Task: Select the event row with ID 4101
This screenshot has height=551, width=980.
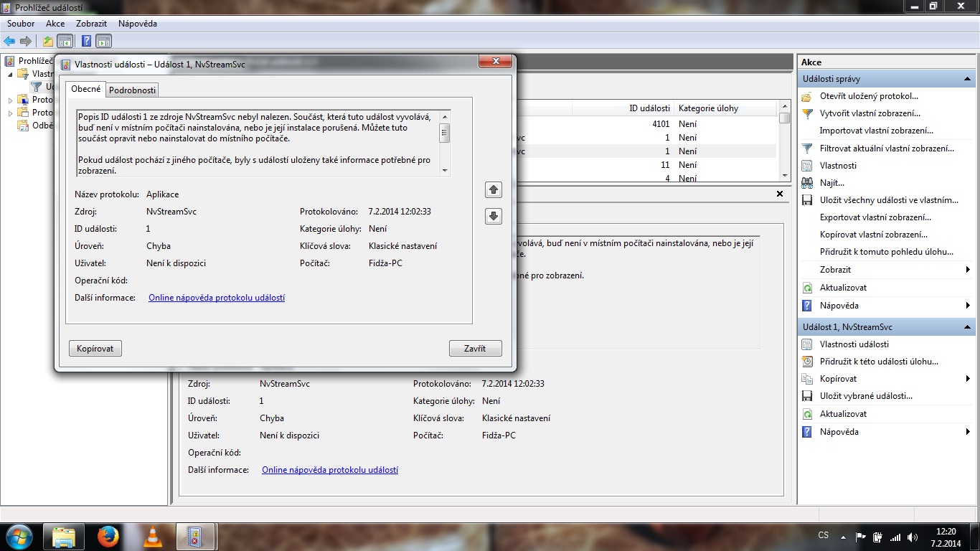Action: pyautogui.click(x=648, y=124)
